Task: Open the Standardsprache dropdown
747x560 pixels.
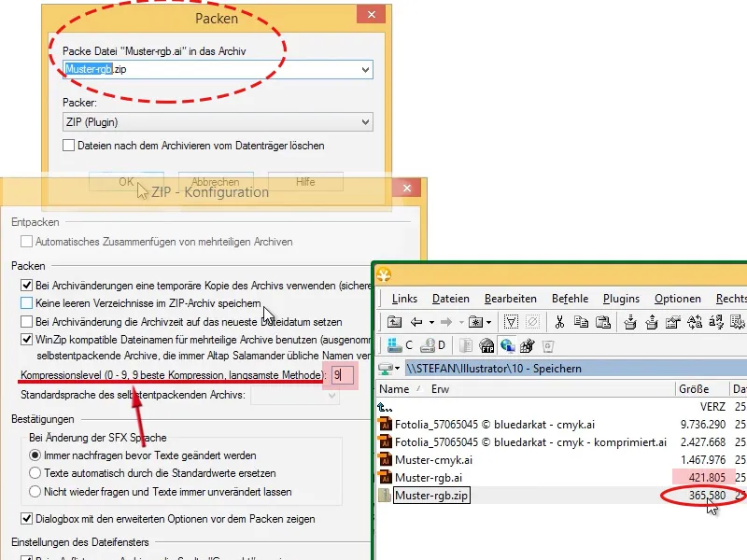Action: (x=295, y=395)
